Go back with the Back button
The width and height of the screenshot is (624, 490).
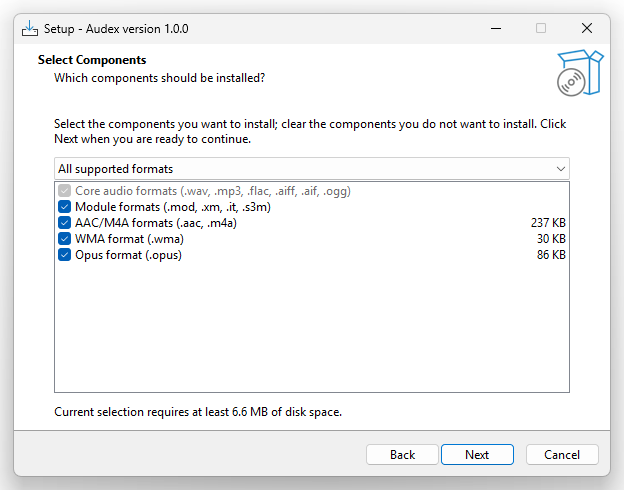(x=402, y=454)
